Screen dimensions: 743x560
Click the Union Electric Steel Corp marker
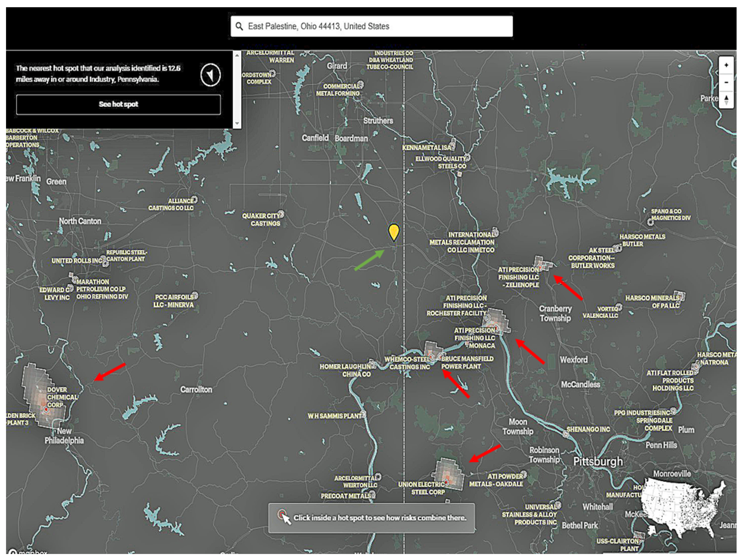pyautogui.click(x=446, y=482)
